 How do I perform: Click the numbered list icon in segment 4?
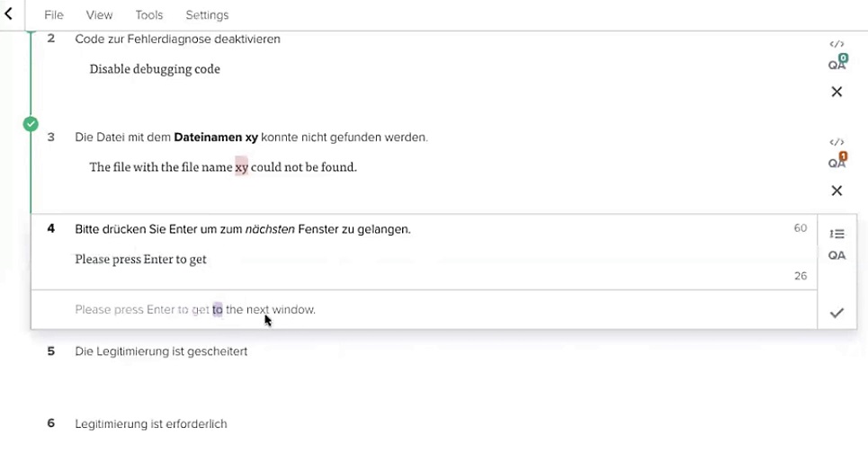(x=837, y=235)
